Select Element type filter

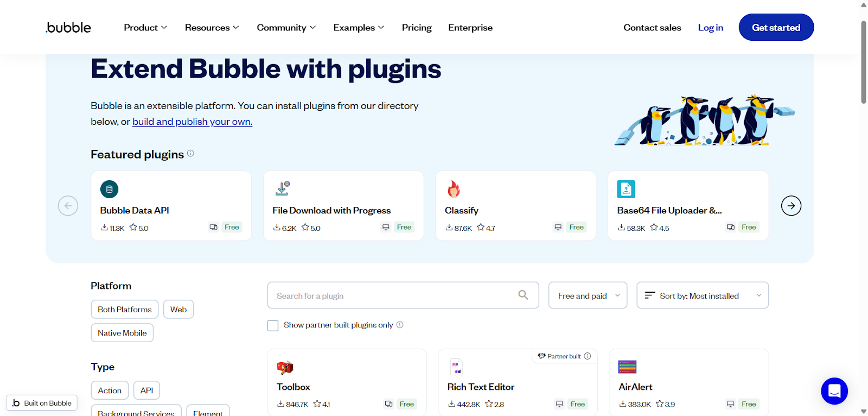[x=208, y=411]
